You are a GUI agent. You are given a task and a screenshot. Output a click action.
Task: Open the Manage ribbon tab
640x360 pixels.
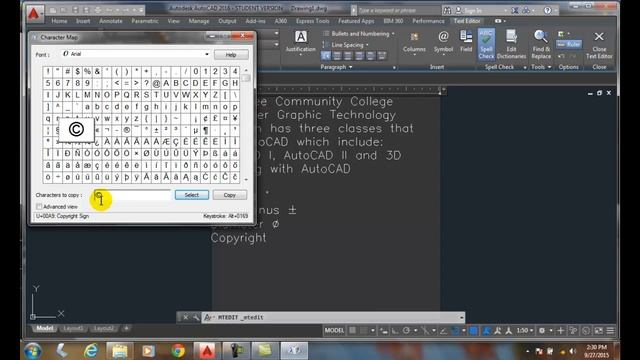pyautogui.click(x=199, y=21)
